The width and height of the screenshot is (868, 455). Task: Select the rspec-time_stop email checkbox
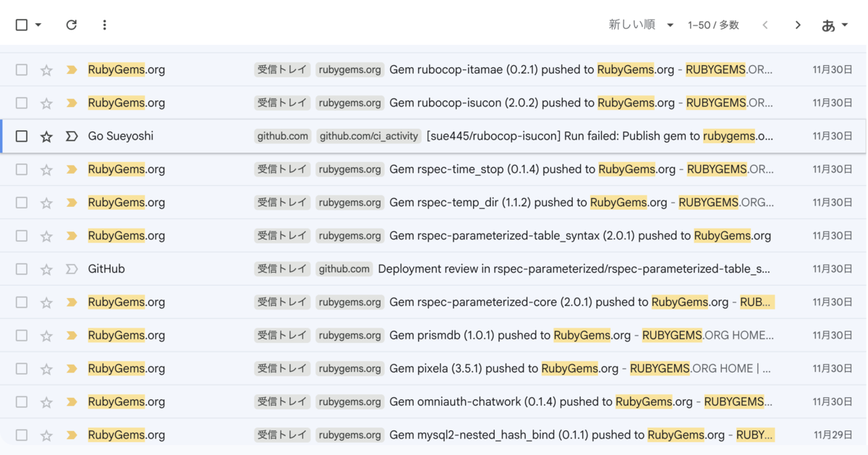pyautogui.click(x=22, y=169)
